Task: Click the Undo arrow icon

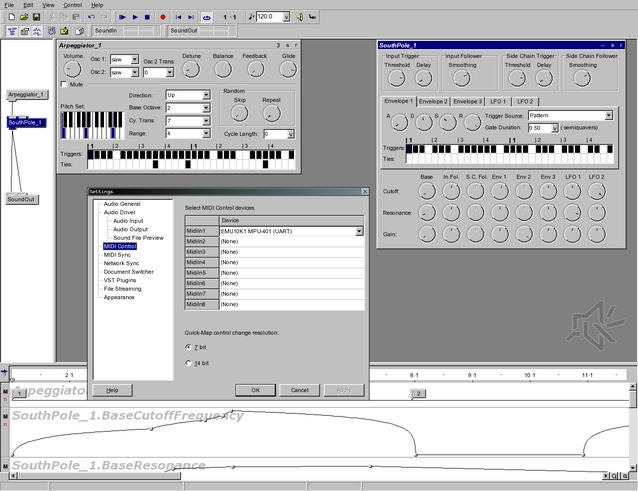Action: 90,17
